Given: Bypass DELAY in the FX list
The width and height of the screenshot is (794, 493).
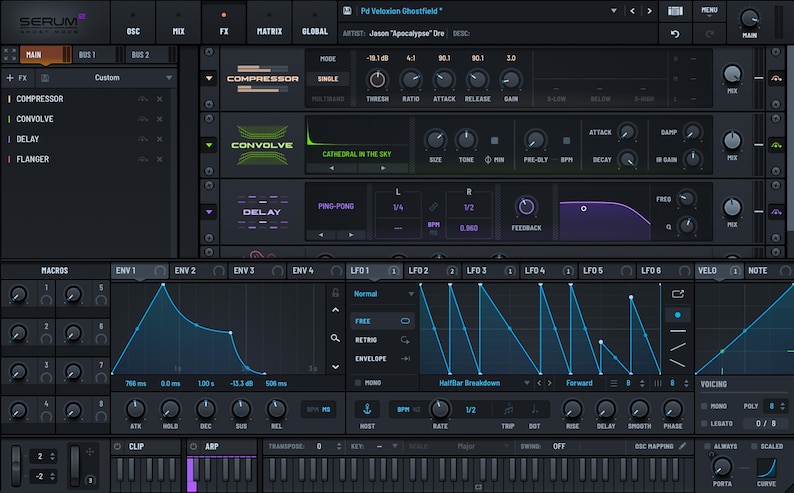Looking at the screenshot, I should coord(143,139).
